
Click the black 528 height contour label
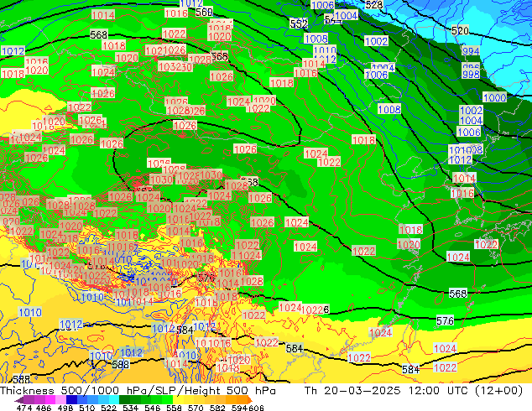374,5
